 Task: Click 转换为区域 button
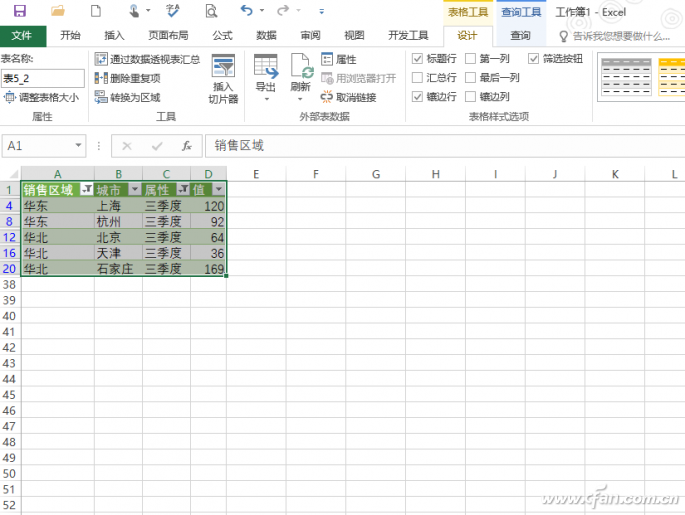128,97
